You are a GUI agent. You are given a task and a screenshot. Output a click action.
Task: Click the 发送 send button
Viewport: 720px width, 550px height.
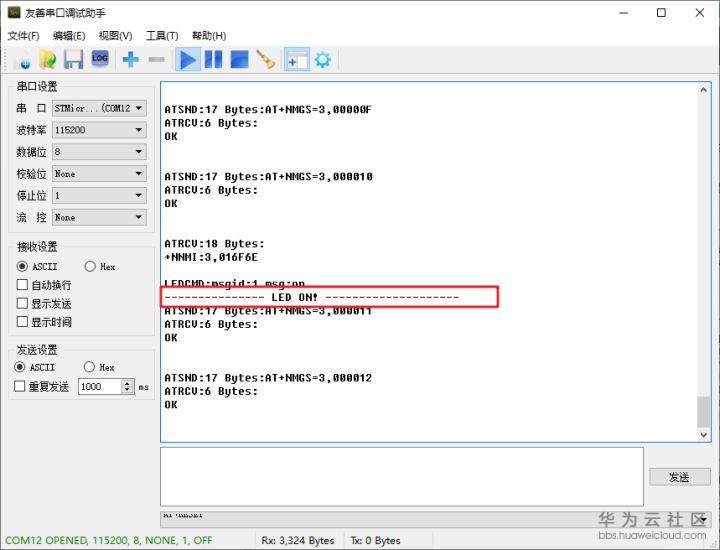click(x=680, y=477)
